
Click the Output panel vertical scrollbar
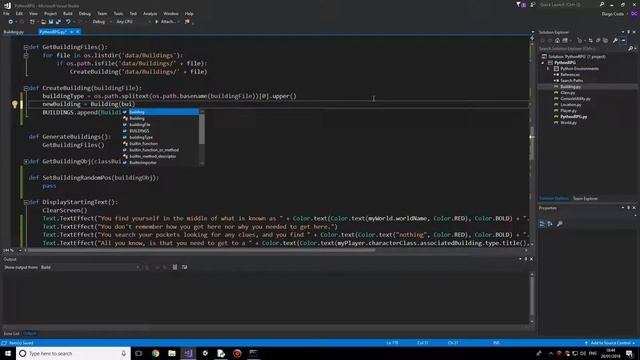coord(532,295)
